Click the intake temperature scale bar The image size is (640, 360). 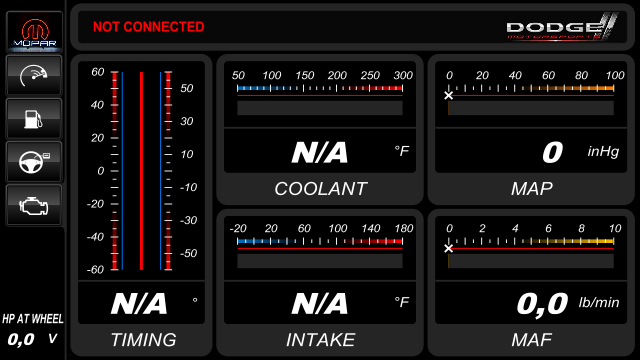coord(320,241)
